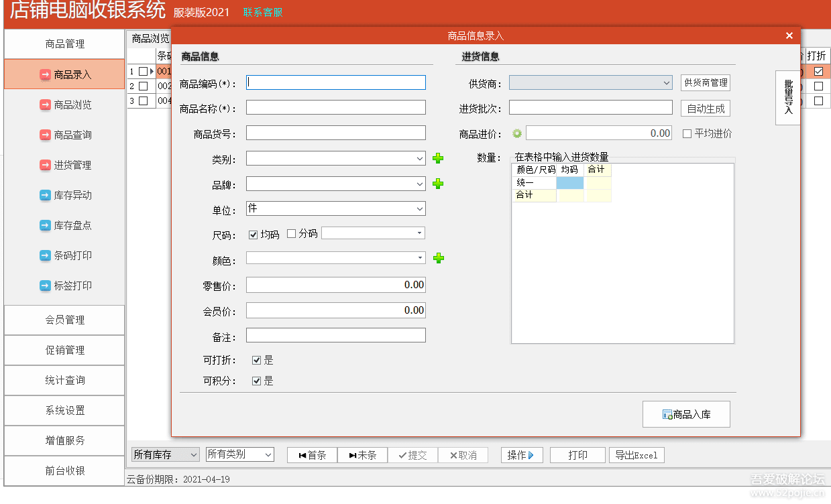The image size is (831, 504).
Task: Open the 会员管理 menu section
Action: coord(64,320)
